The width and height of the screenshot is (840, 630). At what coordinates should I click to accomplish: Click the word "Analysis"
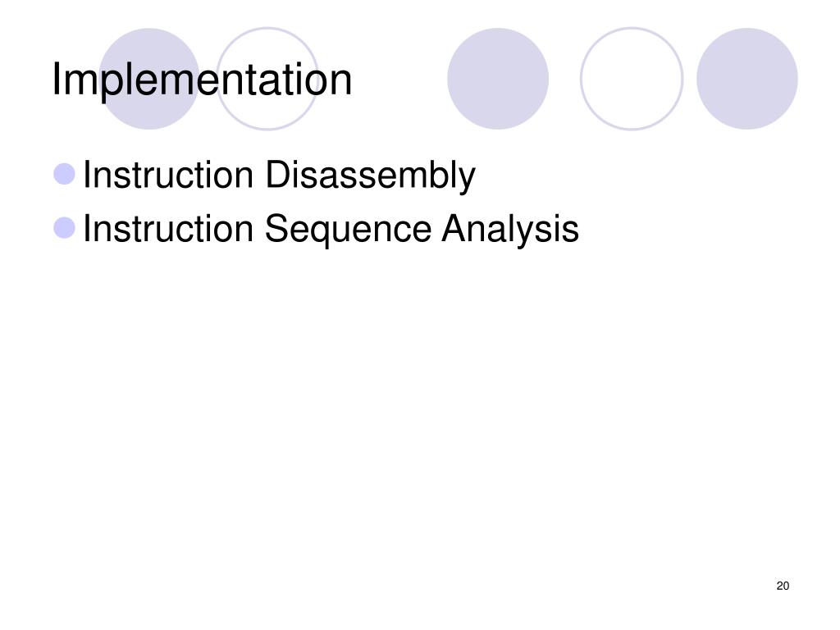tap(510, 228)
